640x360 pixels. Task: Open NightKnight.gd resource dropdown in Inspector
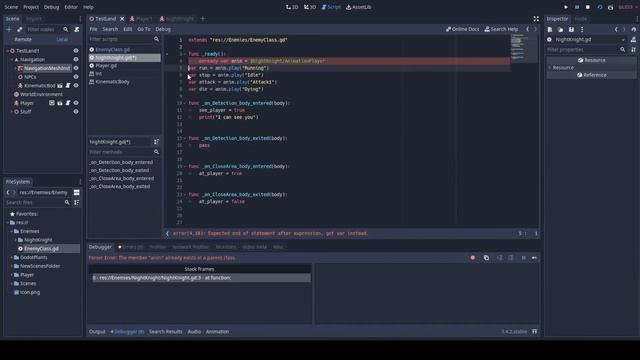[623, 40]
